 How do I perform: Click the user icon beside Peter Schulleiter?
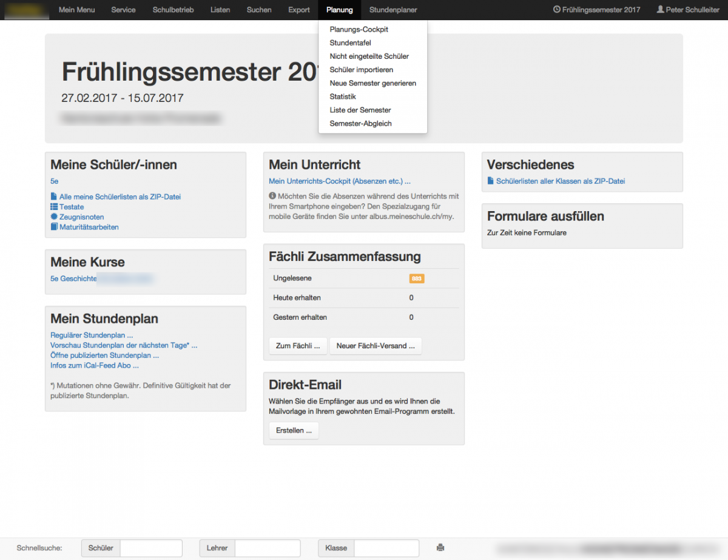pos(660,10)
